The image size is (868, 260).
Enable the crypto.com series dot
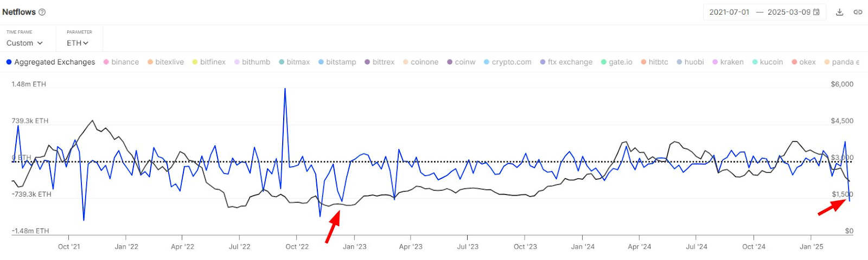(487, 62)
